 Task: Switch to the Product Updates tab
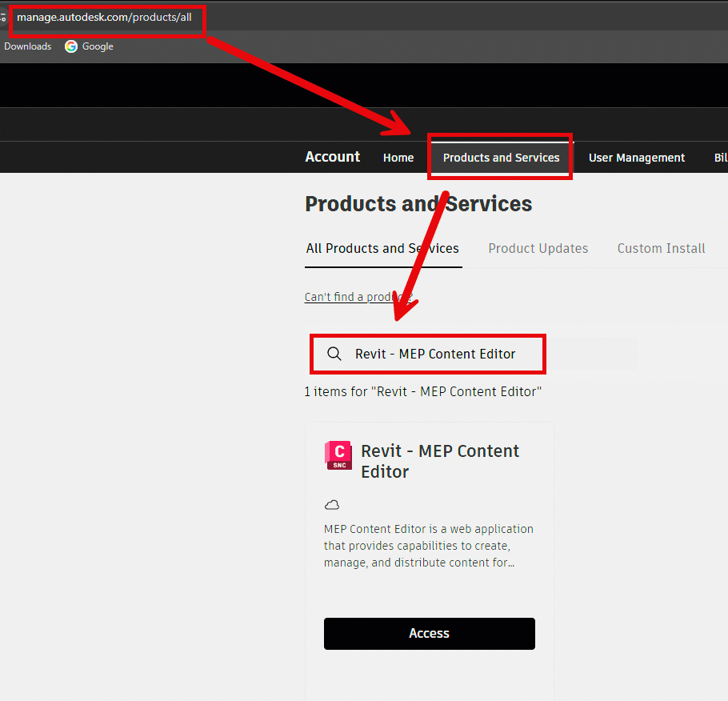point(538,248)
